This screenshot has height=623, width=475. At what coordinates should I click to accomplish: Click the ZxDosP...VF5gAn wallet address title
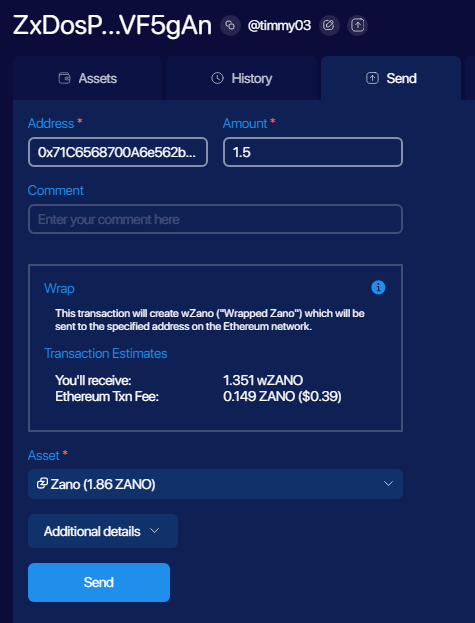pyautogui.click(x=112, y=26)
